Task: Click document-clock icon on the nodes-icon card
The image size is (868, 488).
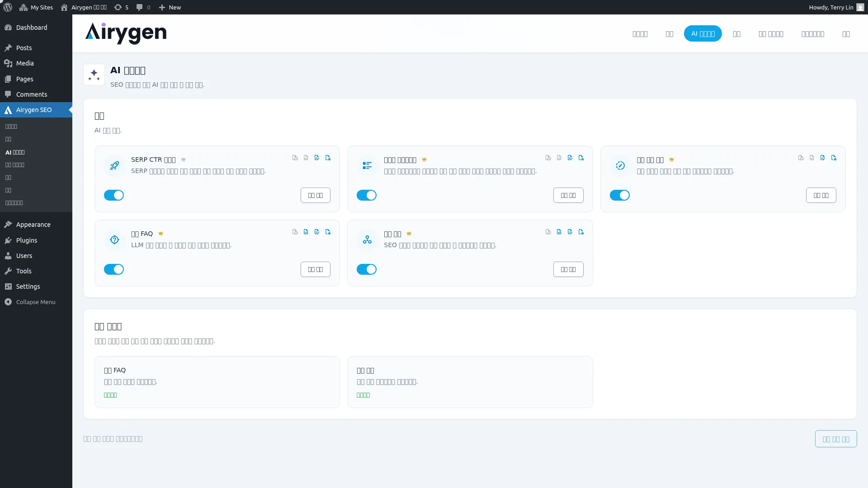Action: (548, 232)
